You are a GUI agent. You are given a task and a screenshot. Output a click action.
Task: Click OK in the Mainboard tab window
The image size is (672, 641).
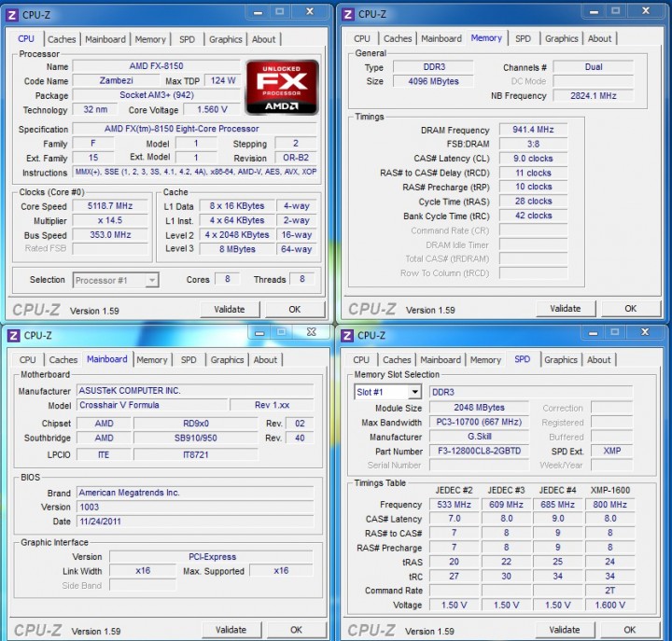tap(297, 630)
